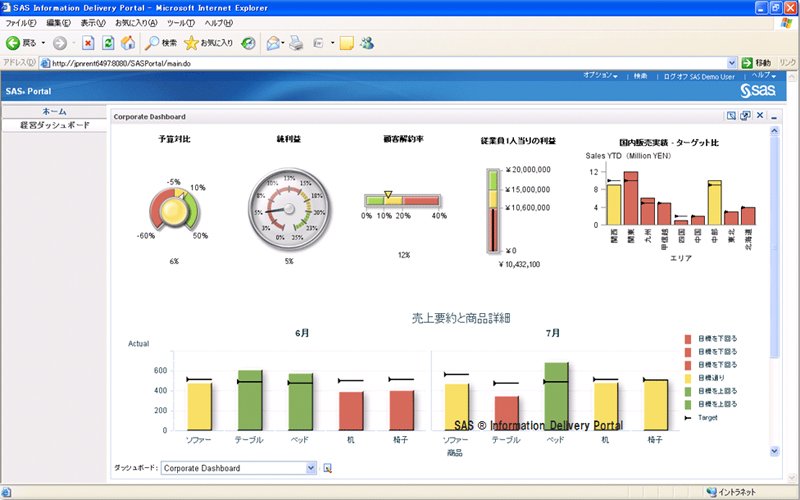The width and height of the screenshot is (800, 500).
Task: Collapse the Corporate Dashboard portlet
Action: coord(774,117)
